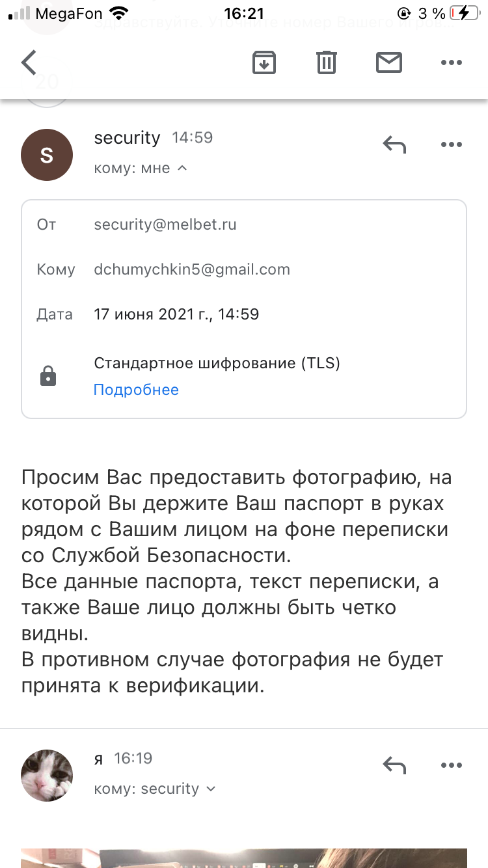488x868 pixels.
Task: Open more options on my 16:19 message
Action: pyautogui.click(x=451, y=765)
